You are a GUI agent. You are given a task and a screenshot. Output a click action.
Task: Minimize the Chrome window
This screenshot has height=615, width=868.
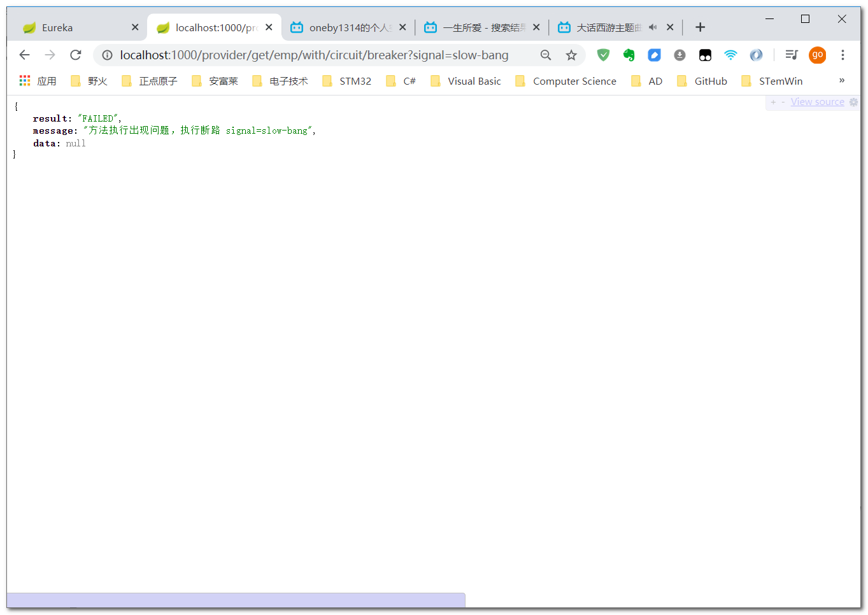click(x=769, y=19)
